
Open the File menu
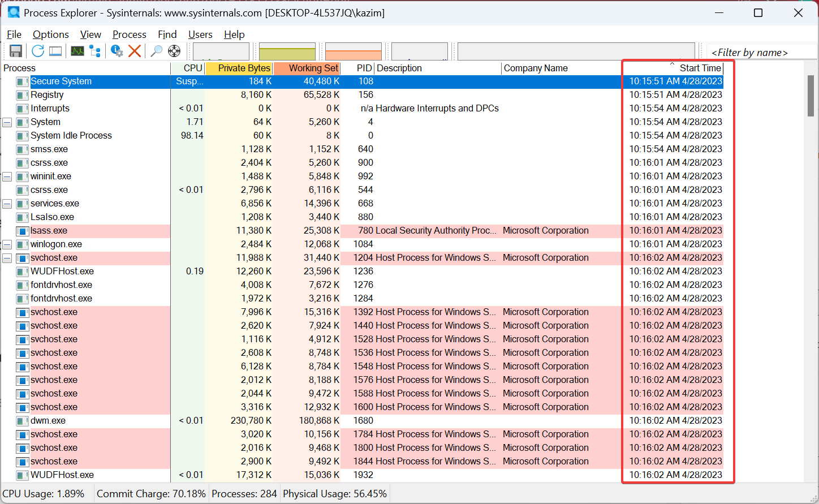14,35
